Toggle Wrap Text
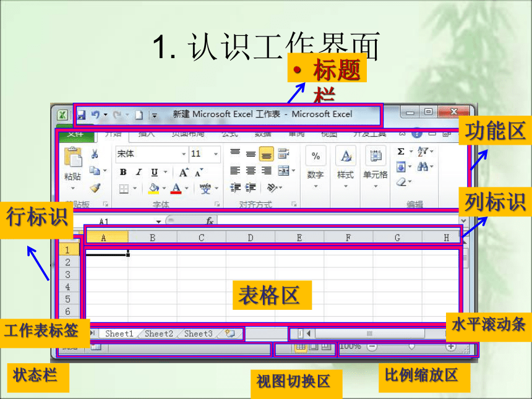 [283, 153]
